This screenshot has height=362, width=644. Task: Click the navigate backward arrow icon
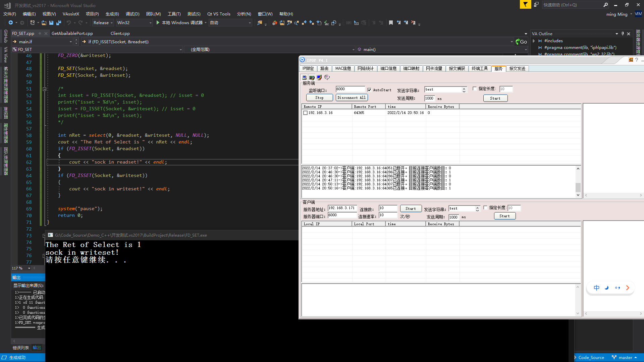pyautogui.click(x=11, y=23)
